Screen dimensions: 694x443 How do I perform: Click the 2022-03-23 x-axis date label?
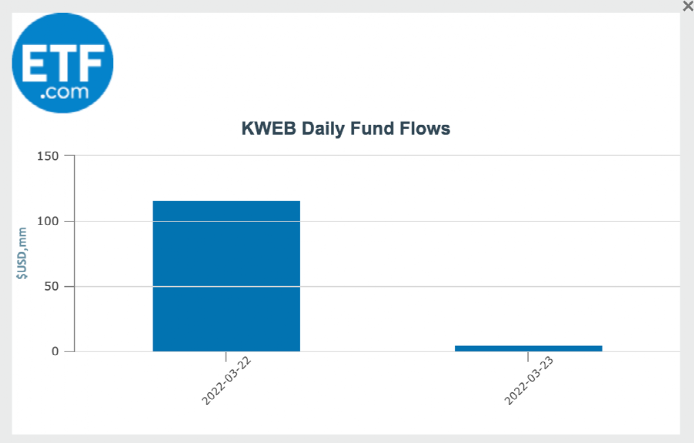[527, 380]
